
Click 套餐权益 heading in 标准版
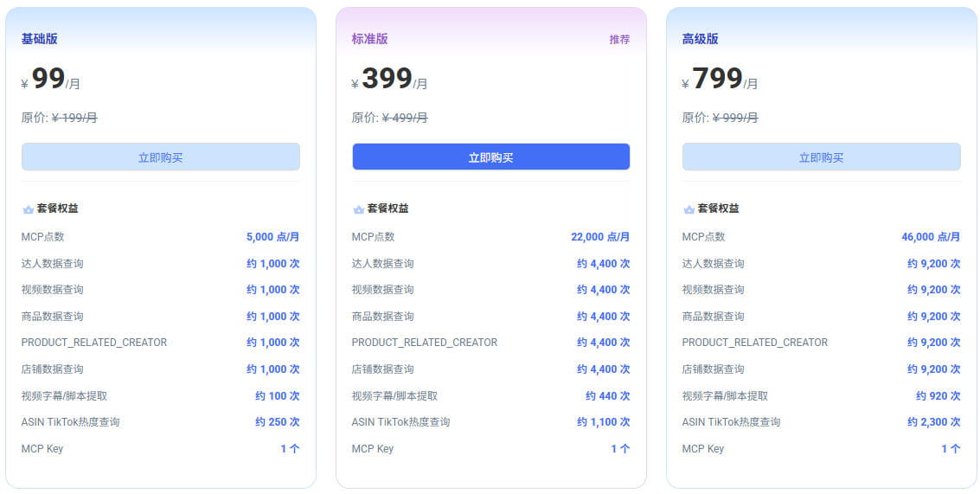(x=388, y=209)
